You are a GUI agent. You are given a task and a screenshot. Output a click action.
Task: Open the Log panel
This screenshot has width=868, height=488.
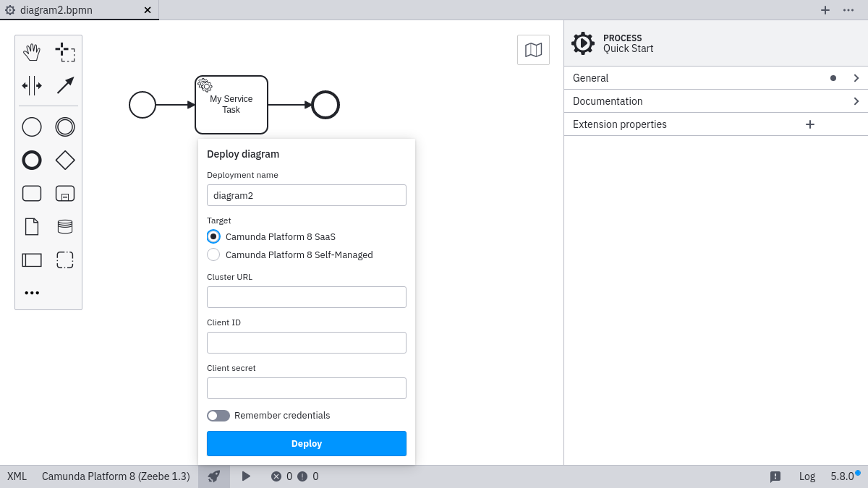pyautogui.click(x=807, y=476)
